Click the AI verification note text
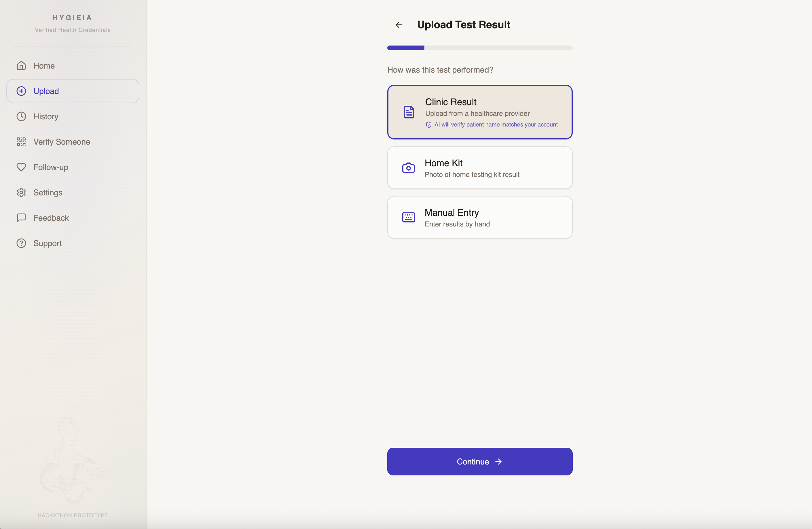 pos(495,125)
